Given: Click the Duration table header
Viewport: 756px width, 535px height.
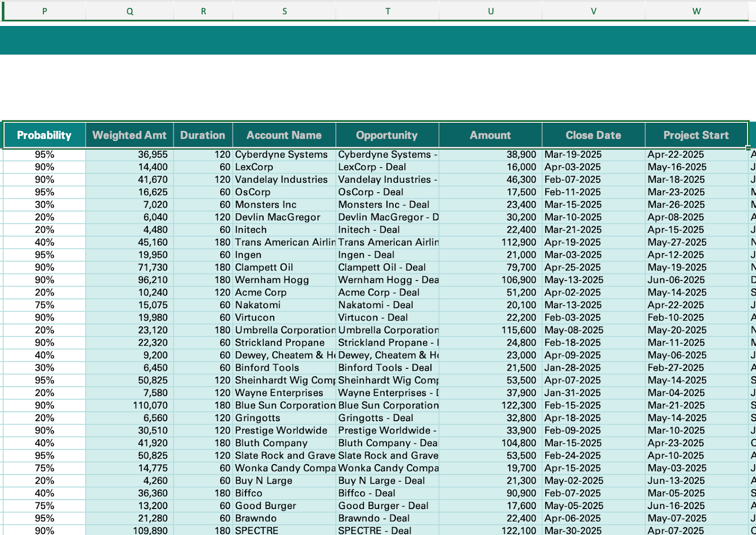Looking at the screenshot, I should pyautogui.click(x=203, y=135).
